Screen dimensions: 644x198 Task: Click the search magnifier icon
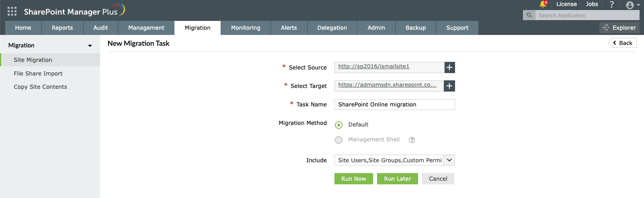(x=529, y=15)
